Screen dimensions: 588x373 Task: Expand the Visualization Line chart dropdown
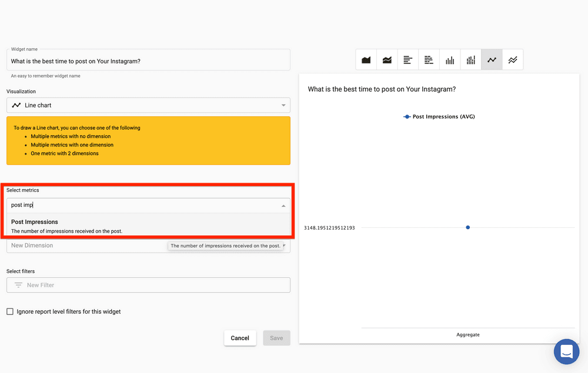click(283, 105)
